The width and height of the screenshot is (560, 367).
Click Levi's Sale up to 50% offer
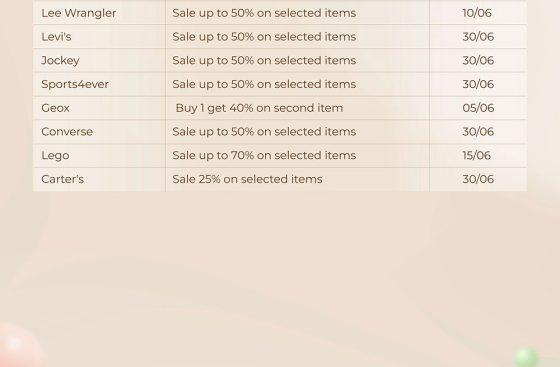264,37
